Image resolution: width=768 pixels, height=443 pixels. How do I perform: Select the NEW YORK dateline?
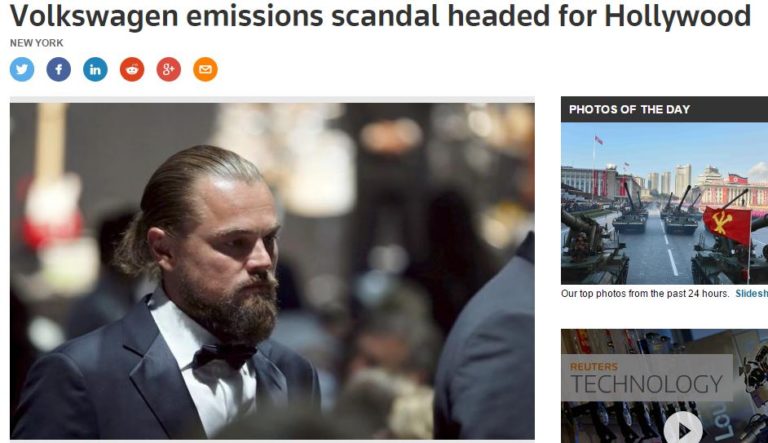[35, 43]
